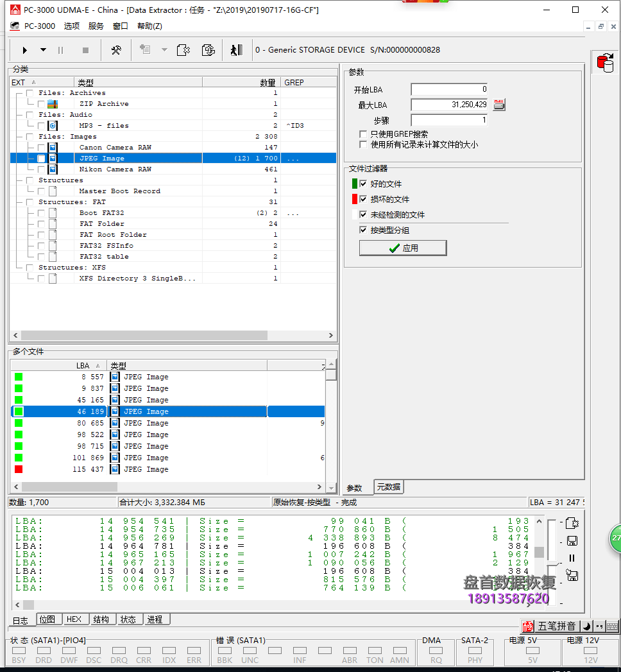The width and height of the screenshot is (621, 672).
Task: Click the moon icon in IME bar
Action: [587, 626]
